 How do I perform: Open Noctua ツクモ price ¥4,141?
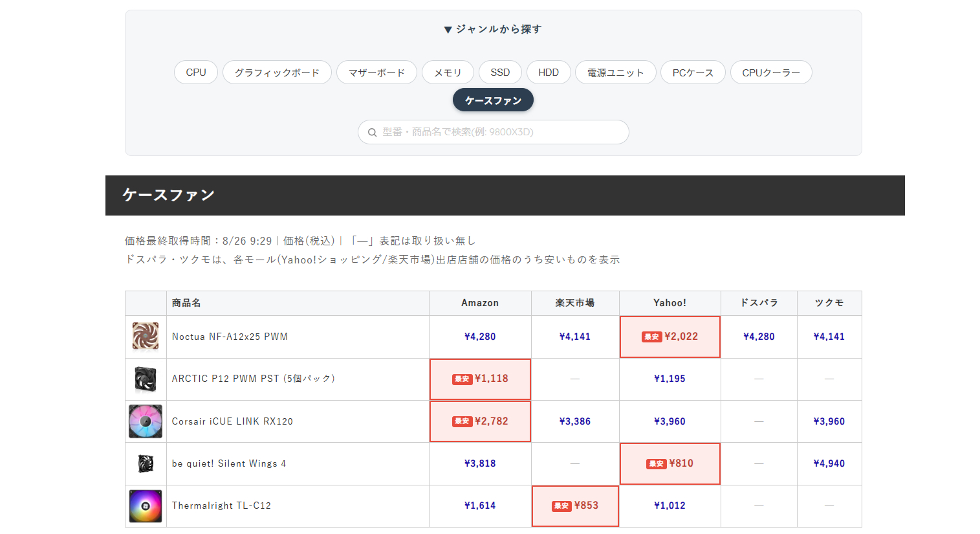click(829, 337)
